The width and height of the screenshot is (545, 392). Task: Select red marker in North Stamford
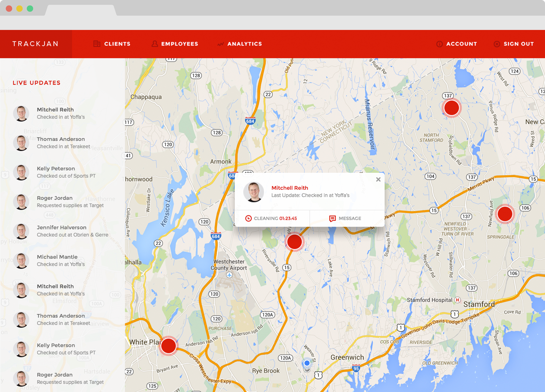tap(451, 108)
